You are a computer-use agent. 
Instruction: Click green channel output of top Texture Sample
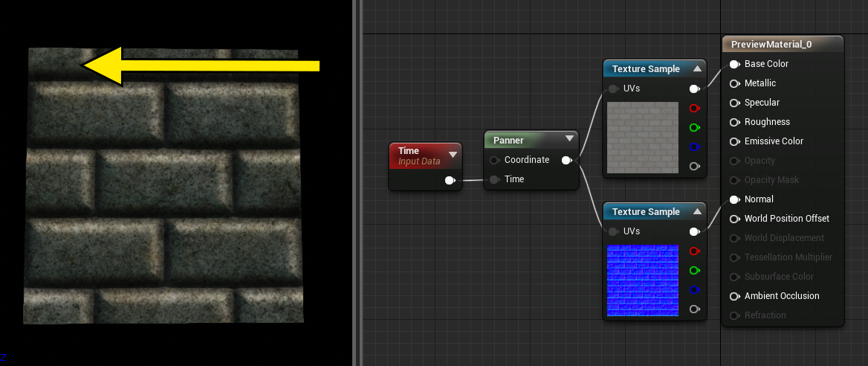pos(695,127)
